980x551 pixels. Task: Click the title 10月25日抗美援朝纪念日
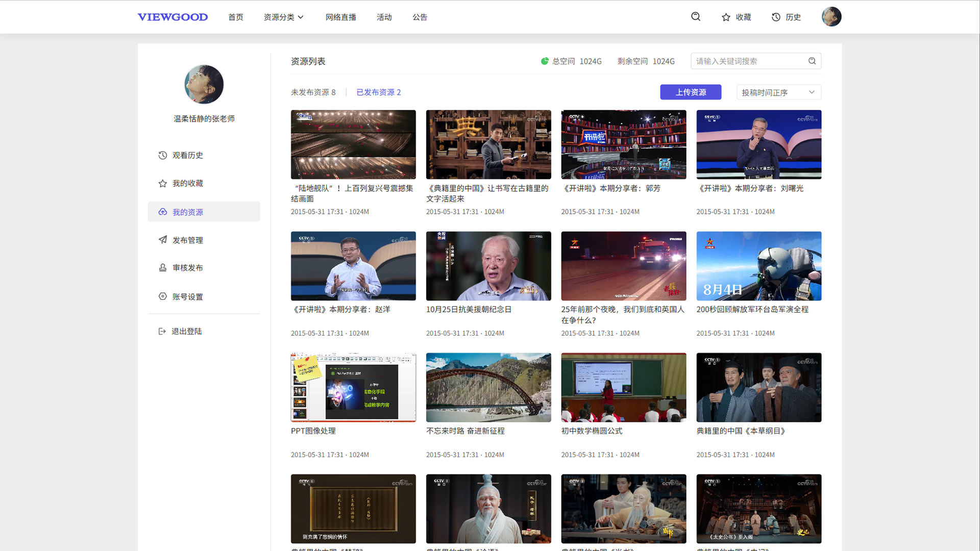pyautogui.click(x=469, y=310)
